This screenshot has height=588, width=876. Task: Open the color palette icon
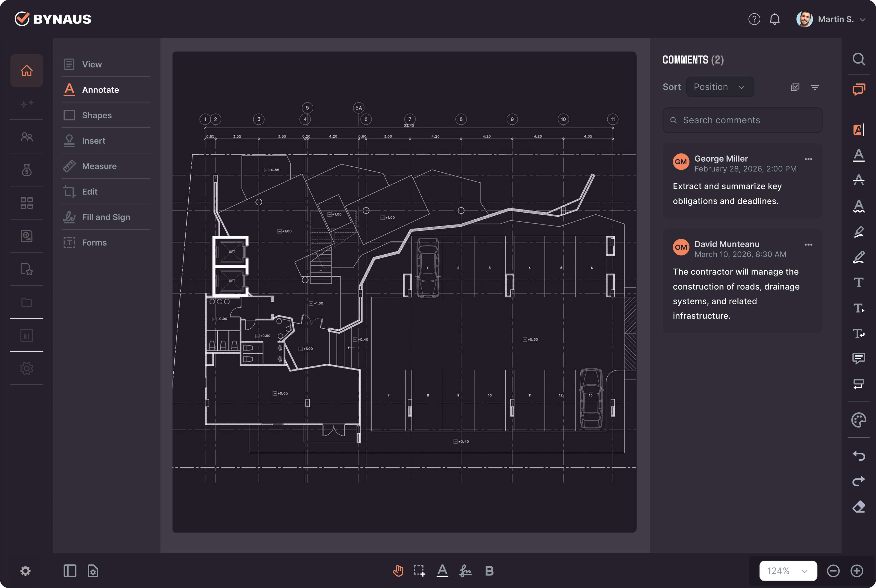(x=858, y=420)
